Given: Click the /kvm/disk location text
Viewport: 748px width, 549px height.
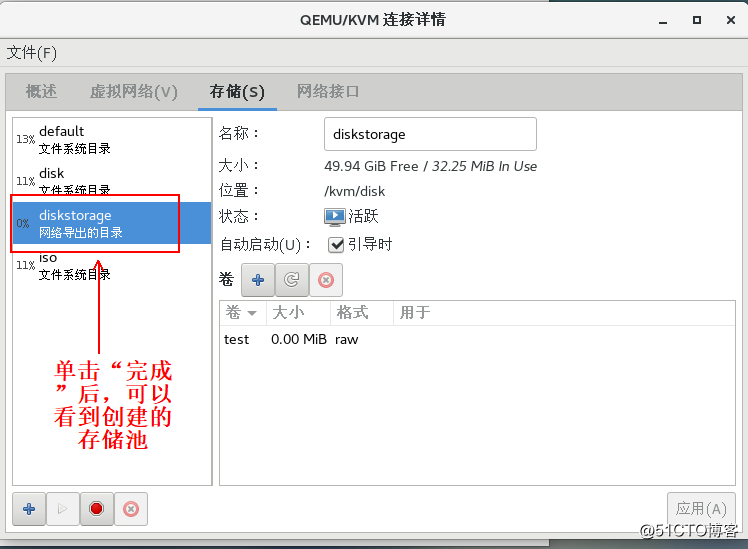Looking at the screenshot, I should click(354, 191).
